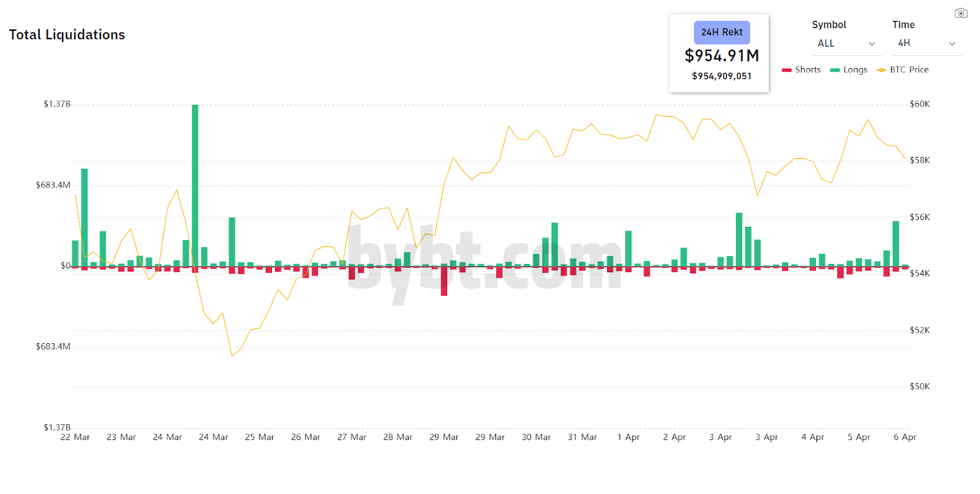Screen dimensions: 980x494
Task: Click the 1 Apr axis label
Action: 628,437
